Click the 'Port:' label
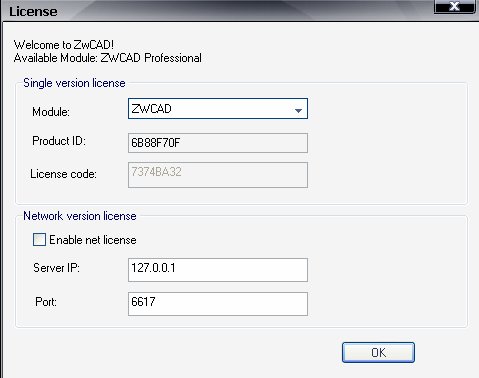Image resolution: width=479 pixels, height=378 pixels. pyautogui.click(x=46, y=302)
